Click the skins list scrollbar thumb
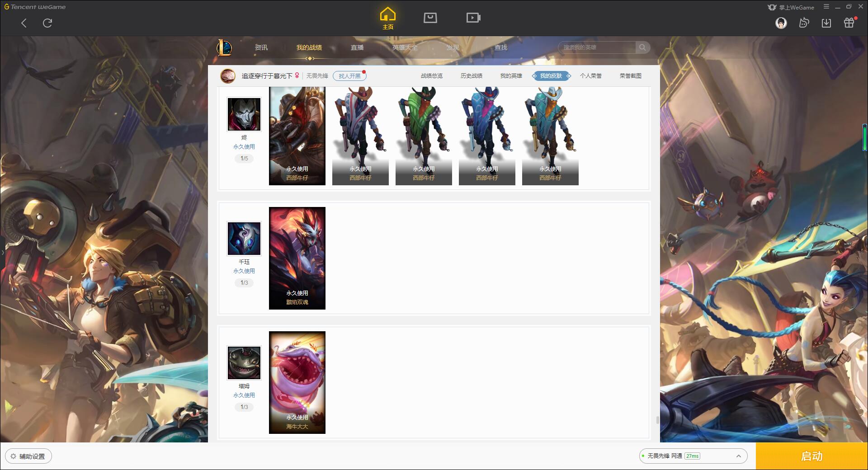 pyautogui.click(x=657, y=420)
